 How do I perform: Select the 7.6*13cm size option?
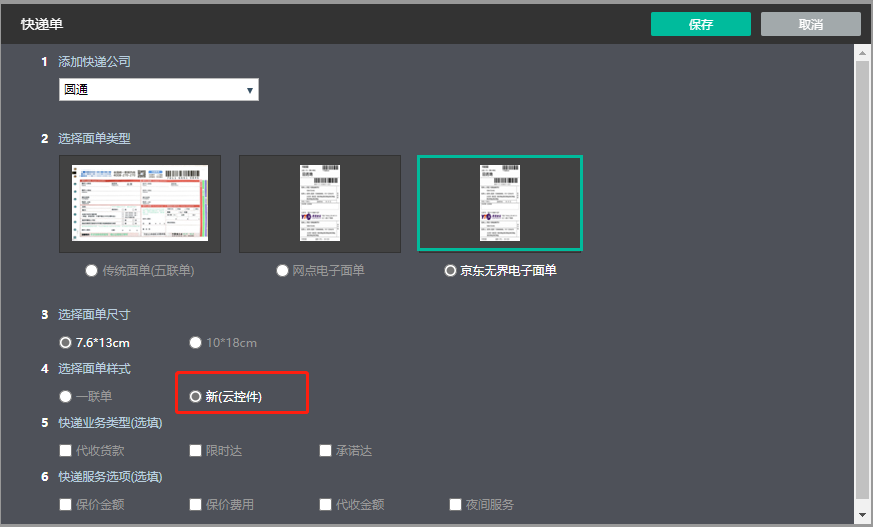click(65, 343)
